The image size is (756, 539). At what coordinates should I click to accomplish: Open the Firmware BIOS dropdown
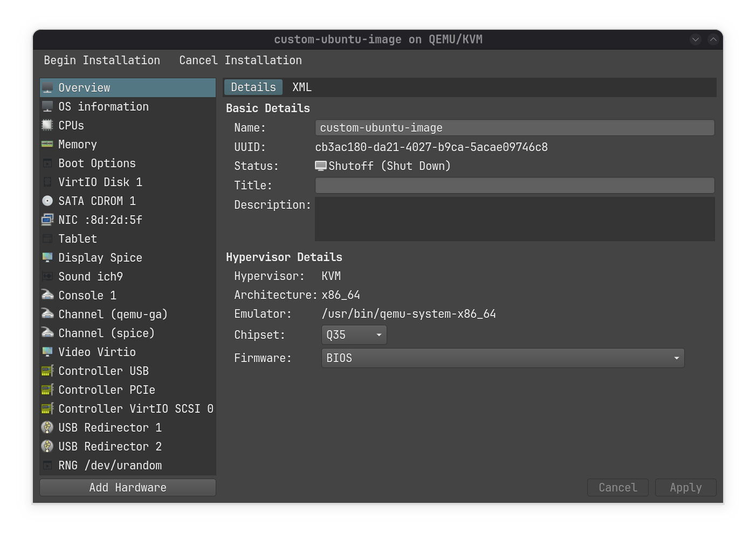503,358
